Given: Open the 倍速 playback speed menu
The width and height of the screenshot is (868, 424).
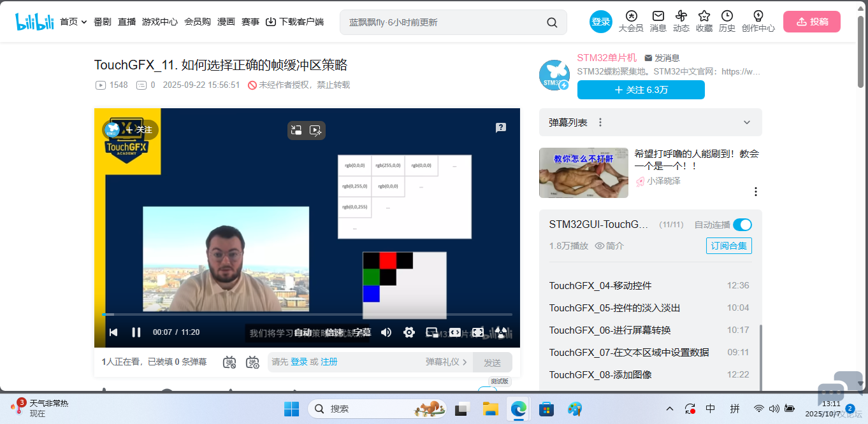Looking at the screenshot, I should click(334, 332).
